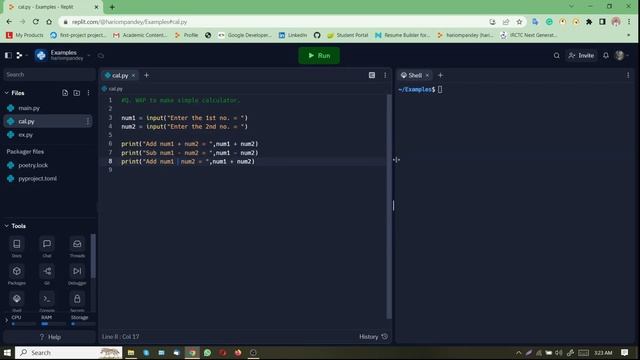The height and width of the screenshot is (360, 640).
Task: Open notifications bell
Action: click(x=606, y=56)
